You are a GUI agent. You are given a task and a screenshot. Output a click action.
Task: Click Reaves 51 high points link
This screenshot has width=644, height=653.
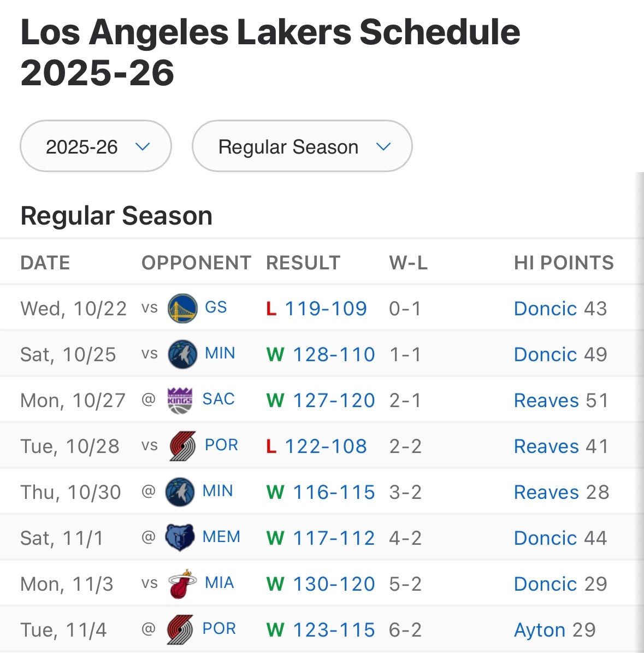[x=546, y=401]
